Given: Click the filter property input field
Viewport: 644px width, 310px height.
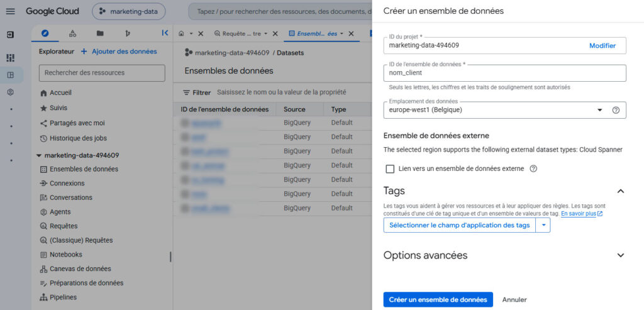Looking at the screenshot, I should (x=281, y=92).
